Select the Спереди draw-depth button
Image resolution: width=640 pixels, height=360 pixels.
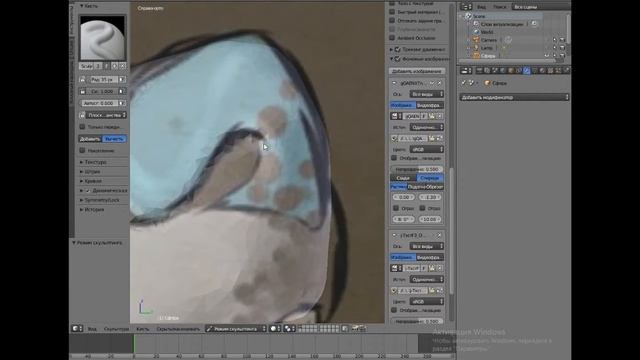[x=430, y=178]
